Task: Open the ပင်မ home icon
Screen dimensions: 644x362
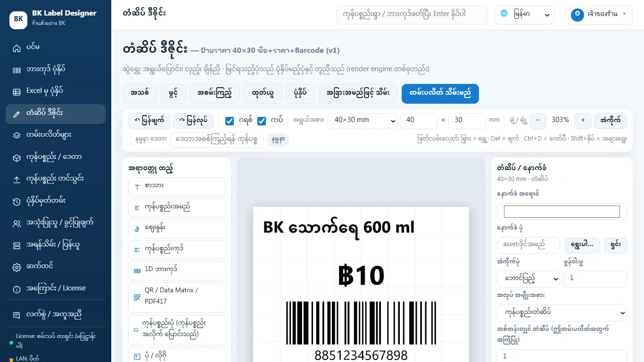Action: tap(17, 48)
